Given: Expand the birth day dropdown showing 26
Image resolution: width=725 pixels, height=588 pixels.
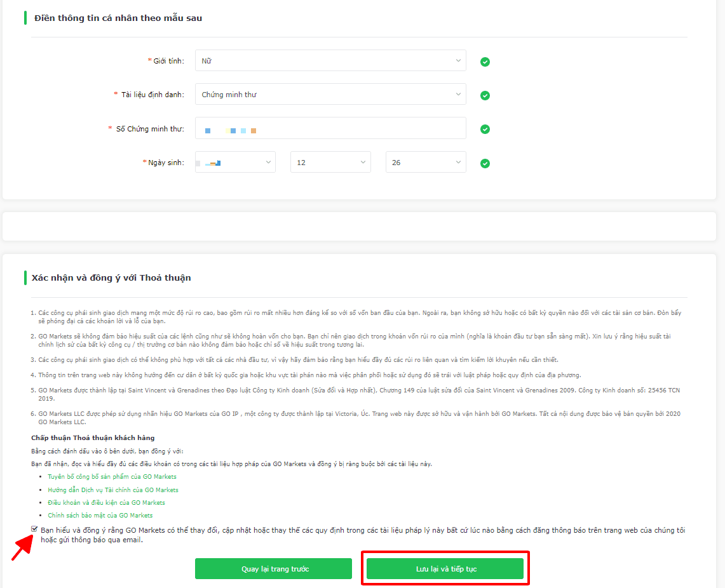Looking at the screenshot, I should [x=425, y=162].
